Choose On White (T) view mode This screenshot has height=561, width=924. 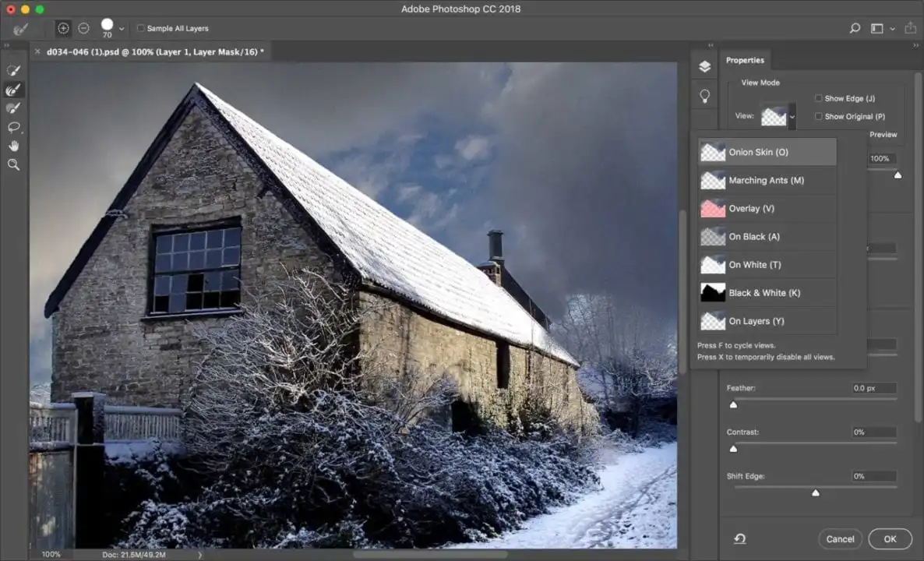767,265
